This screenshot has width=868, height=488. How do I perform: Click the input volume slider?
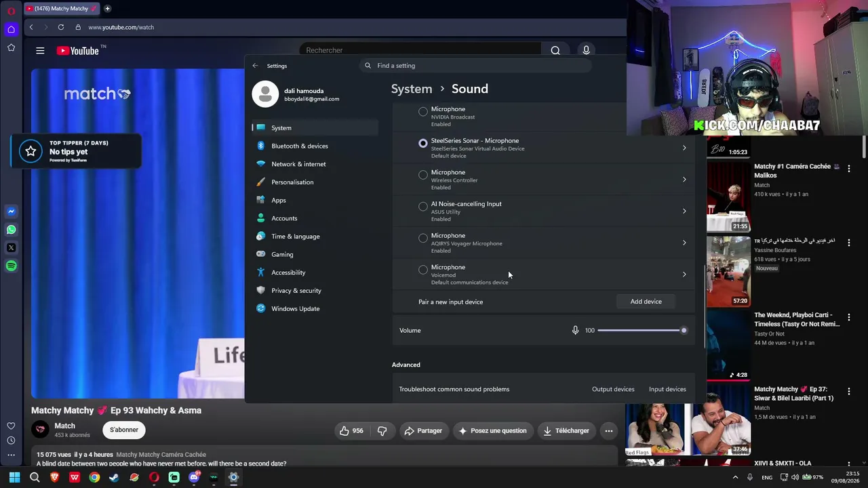[x=641, y=330]
